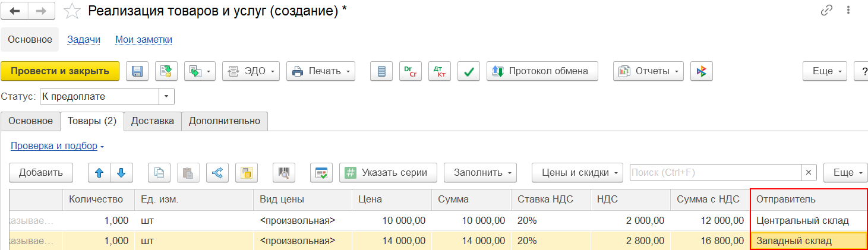Click the save document floppy disk icon

coord(137,71)
